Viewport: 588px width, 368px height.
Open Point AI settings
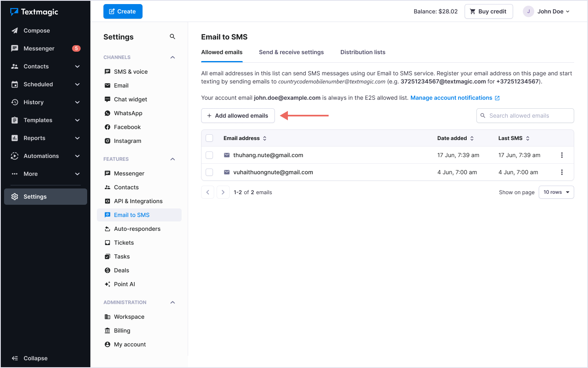coord(124,284)
